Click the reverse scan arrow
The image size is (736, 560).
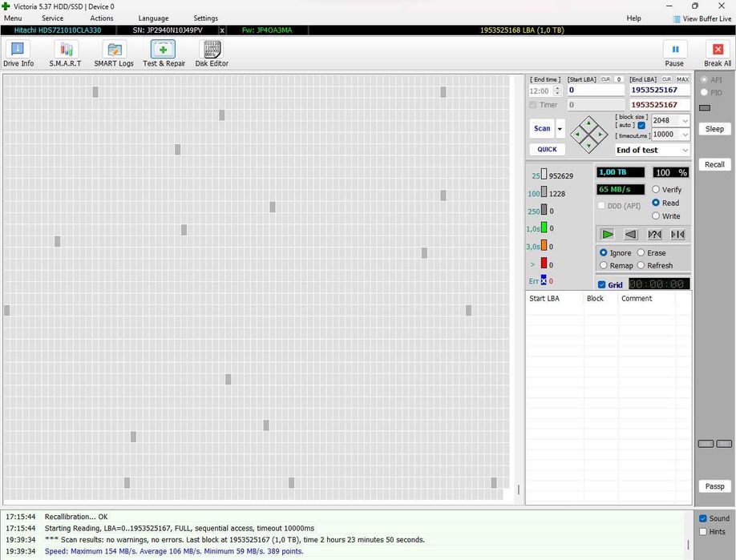[x=631, y=234]
